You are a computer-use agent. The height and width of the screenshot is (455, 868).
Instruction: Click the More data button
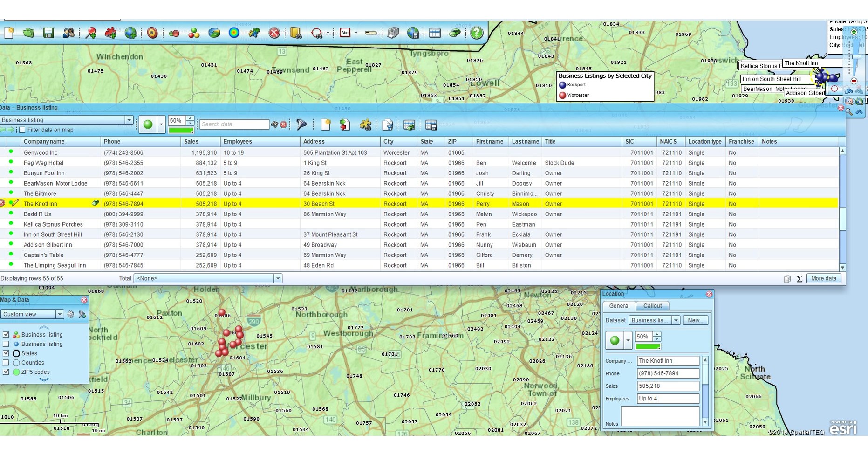pyautogui.click(x=824, y=278)
